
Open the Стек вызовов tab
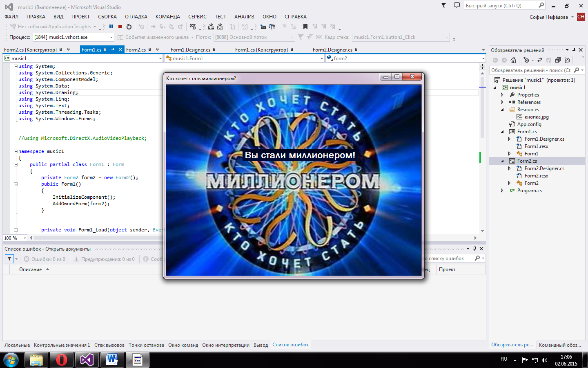click(x=109, y=345)
